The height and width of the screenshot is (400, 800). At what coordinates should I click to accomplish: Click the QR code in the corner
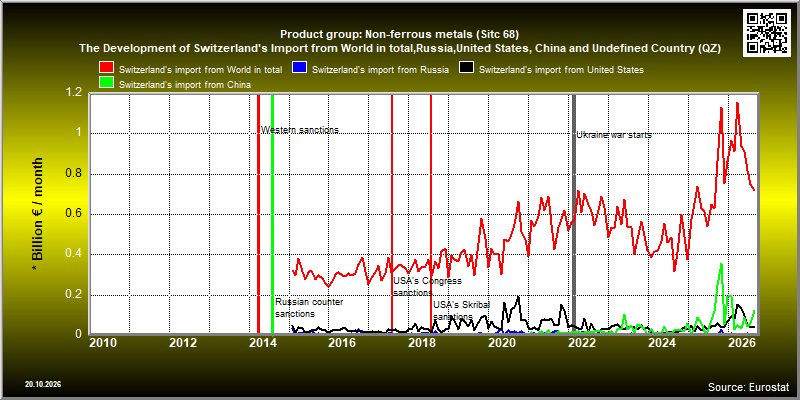767,32
